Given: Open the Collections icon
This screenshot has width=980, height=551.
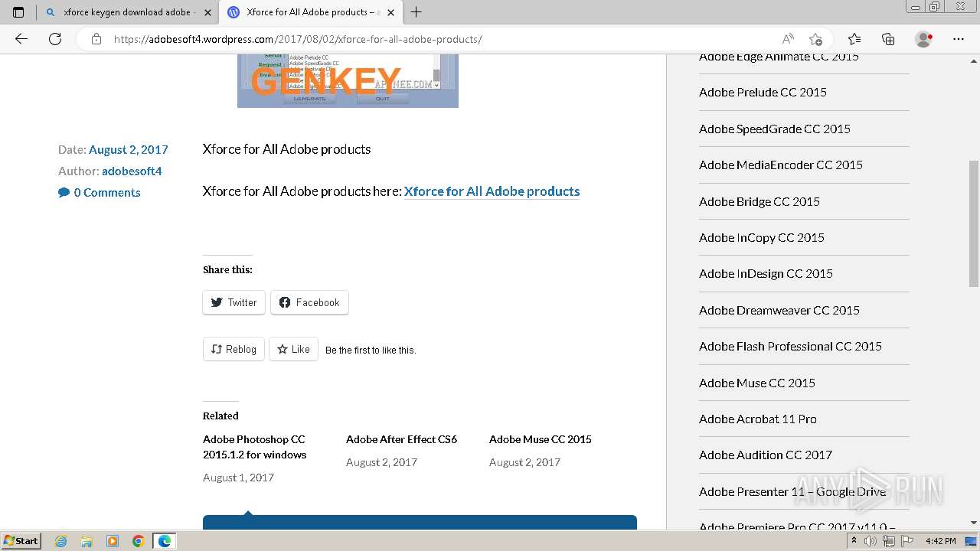Looking at the screenshot, I should (x=888, y=39).
